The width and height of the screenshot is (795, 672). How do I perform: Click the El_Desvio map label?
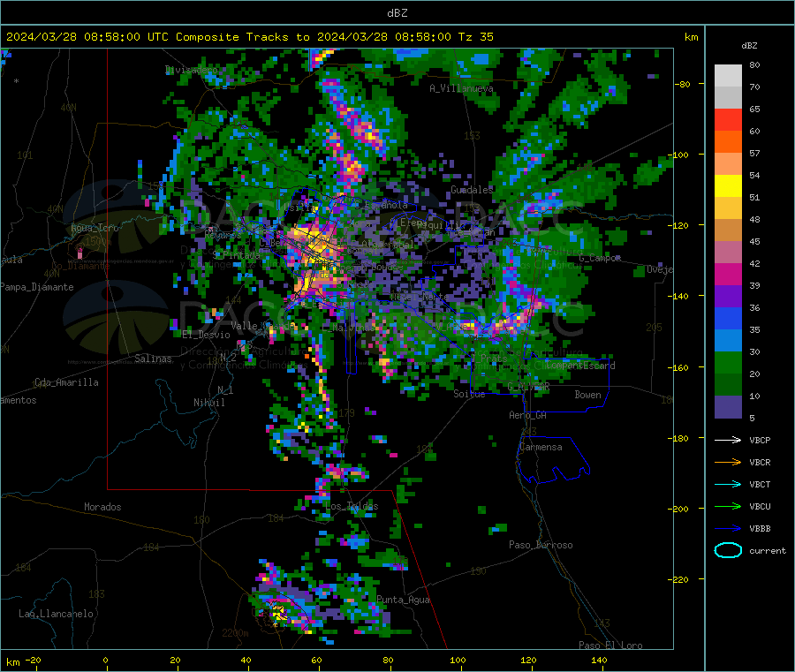coord(206,335)
